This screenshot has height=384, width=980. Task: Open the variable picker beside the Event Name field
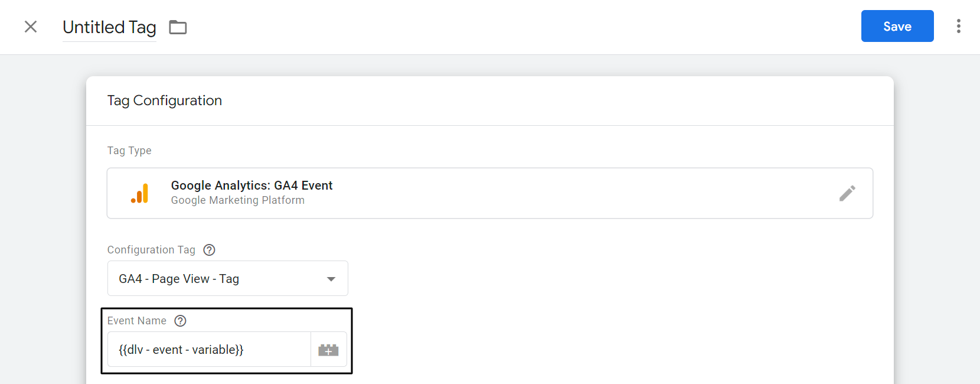(328, 349)
